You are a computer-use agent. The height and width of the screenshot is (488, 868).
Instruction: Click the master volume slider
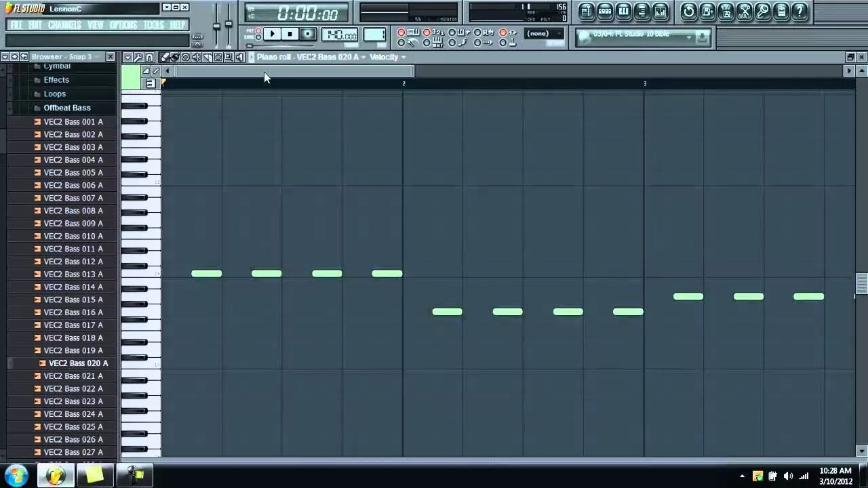(217, 26)
